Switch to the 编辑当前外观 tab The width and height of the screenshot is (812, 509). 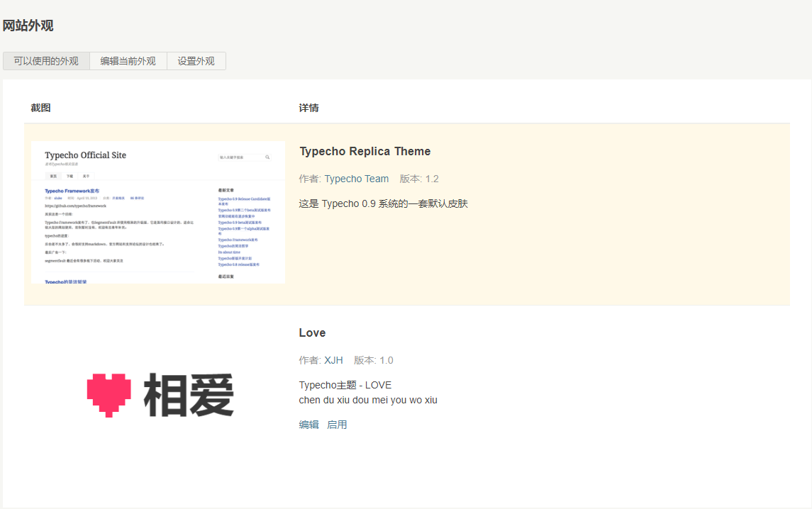pos(128,61)
